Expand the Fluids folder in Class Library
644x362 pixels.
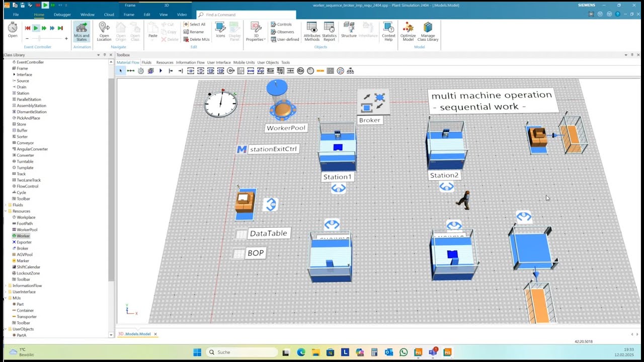pos(6,205)
